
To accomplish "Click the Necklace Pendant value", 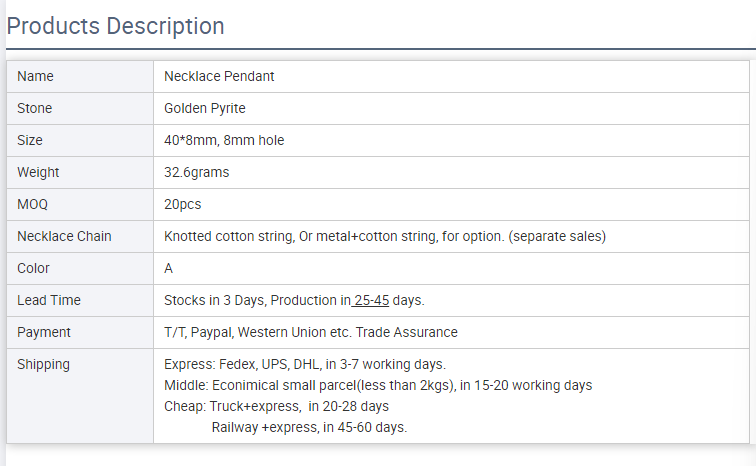I will click(219, 76).
